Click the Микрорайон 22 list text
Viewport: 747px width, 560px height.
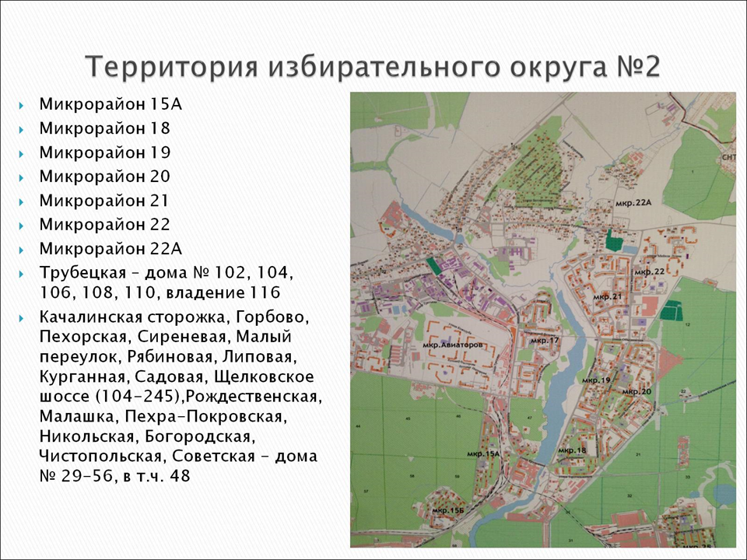[x=104, y=225]
